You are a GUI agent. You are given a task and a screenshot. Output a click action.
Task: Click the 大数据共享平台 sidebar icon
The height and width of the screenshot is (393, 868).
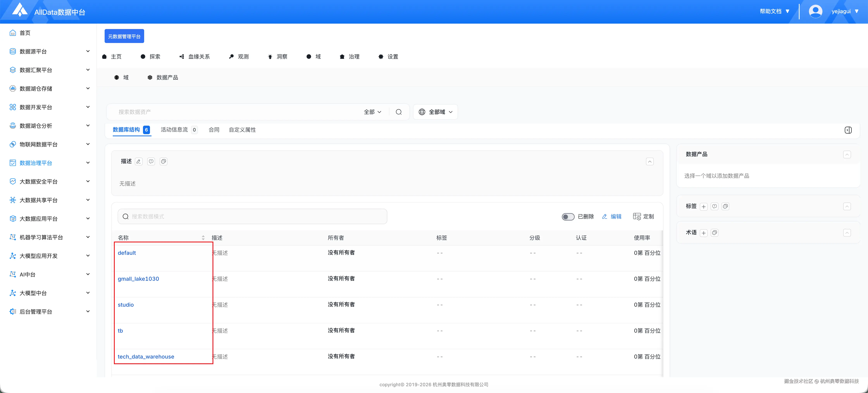pyautogui.click(x=13, y=200)
